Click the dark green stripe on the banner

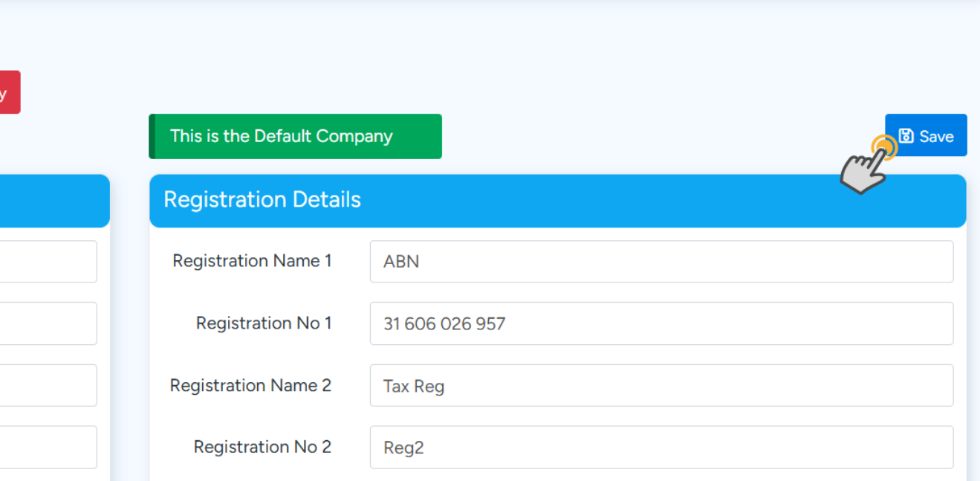(152, 136)
